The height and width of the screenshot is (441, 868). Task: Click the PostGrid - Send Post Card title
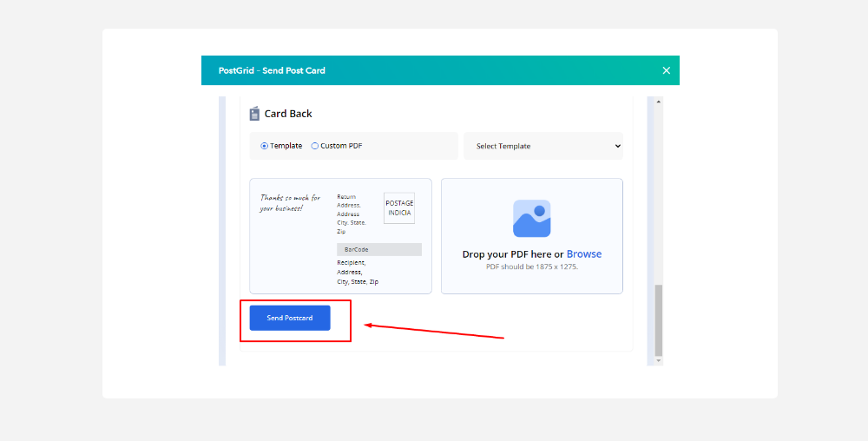pyautogui.click(x=272, y=70)
